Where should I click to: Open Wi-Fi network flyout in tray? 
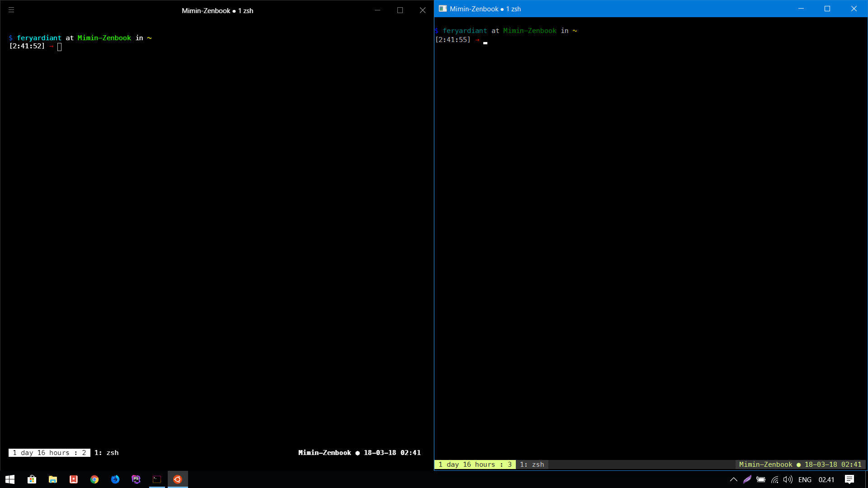[x=775, y=479]
